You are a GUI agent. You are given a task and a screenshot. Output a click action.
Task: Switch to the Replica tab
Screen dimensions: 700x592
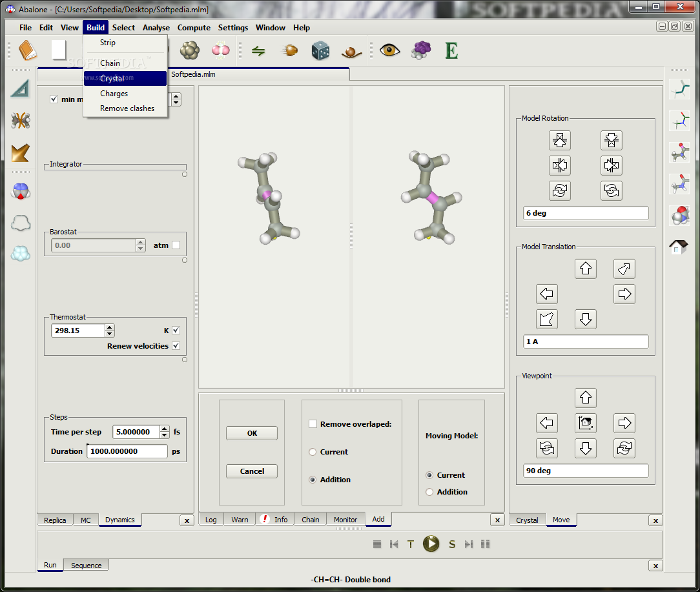(55, 520)
